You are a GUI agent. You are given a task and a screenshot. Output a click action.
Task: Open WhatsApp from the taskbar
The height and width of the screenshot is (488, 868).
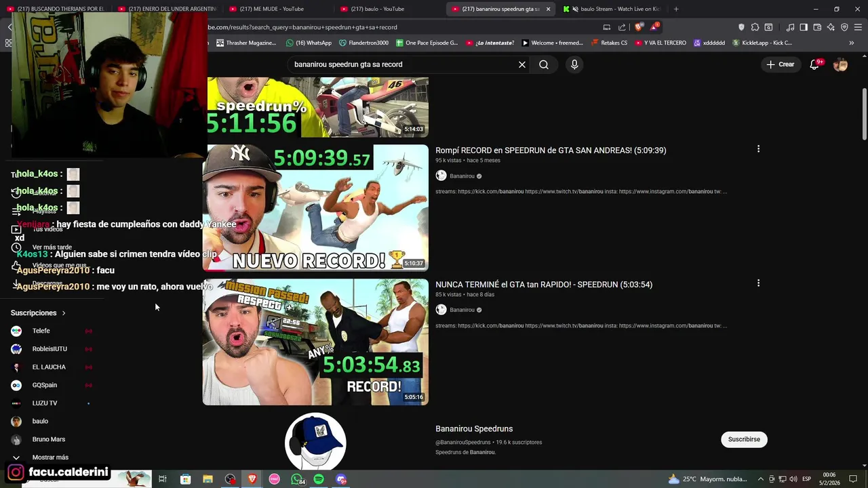point(298,479)
